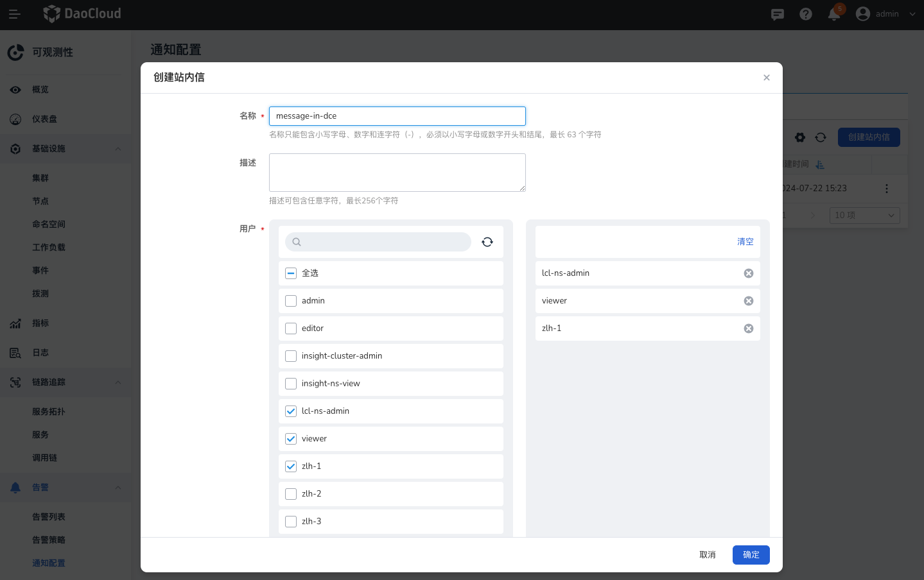Click the refresh icon beside user search
Screen dimensions: 924x580
[487, 242]
